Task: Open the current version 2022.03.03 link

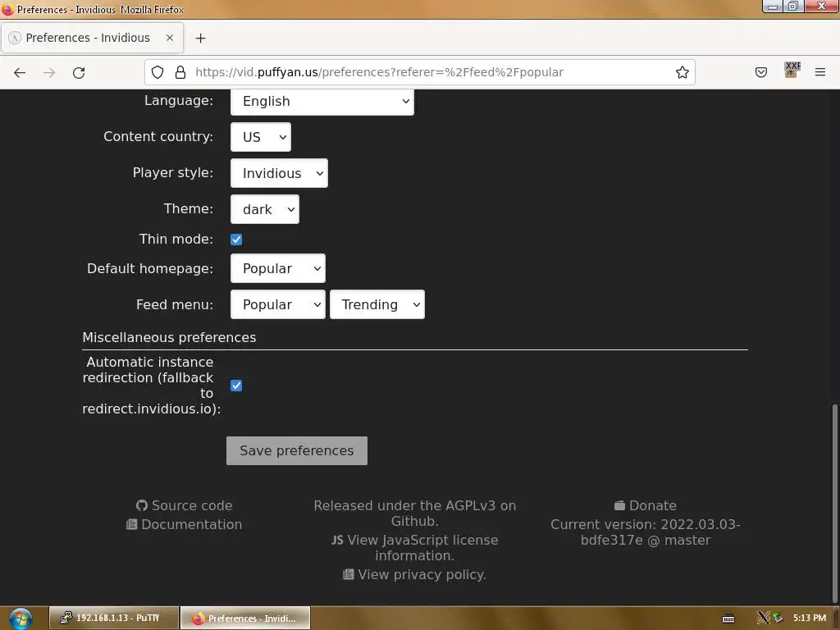Action: [646, 532]
